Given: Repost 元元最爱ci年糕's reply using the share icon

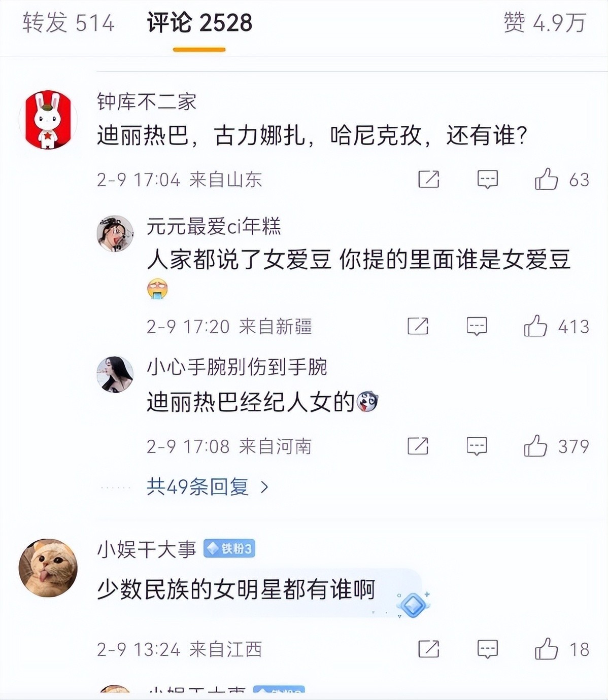Looking at the screenshot, I should tap(418, 326).
